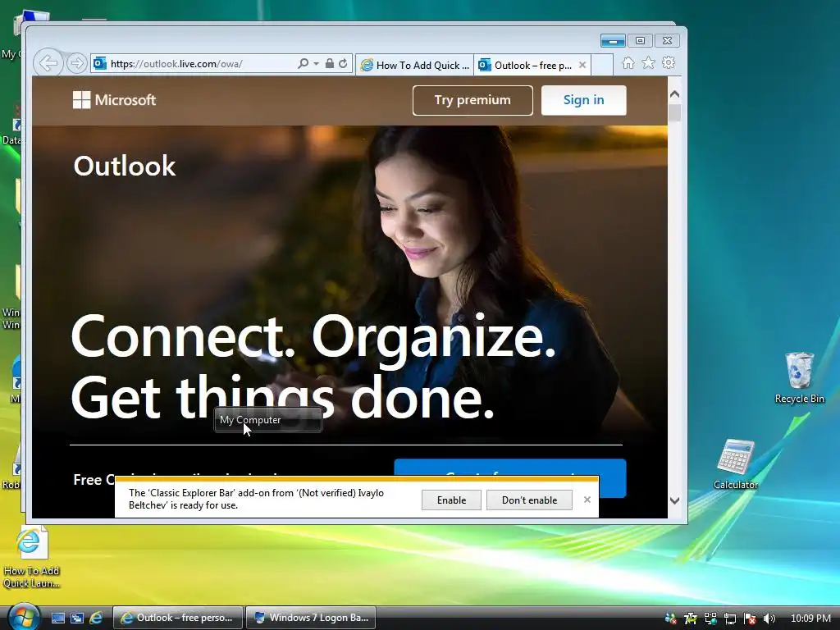Click the vertical scrollbar thumb
This screenshot has width=840, height=630.
point(674,113)
